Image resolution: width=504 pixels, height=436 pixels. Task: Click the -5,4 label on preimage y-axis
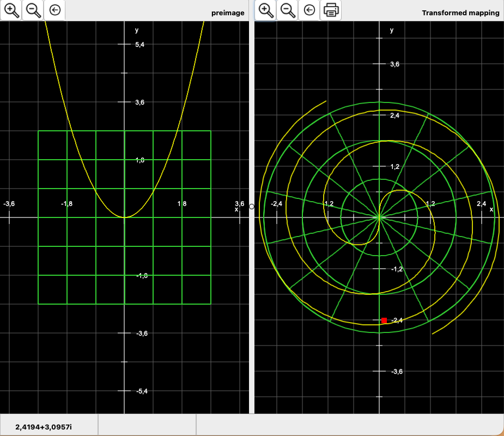(x=141, y=391)
